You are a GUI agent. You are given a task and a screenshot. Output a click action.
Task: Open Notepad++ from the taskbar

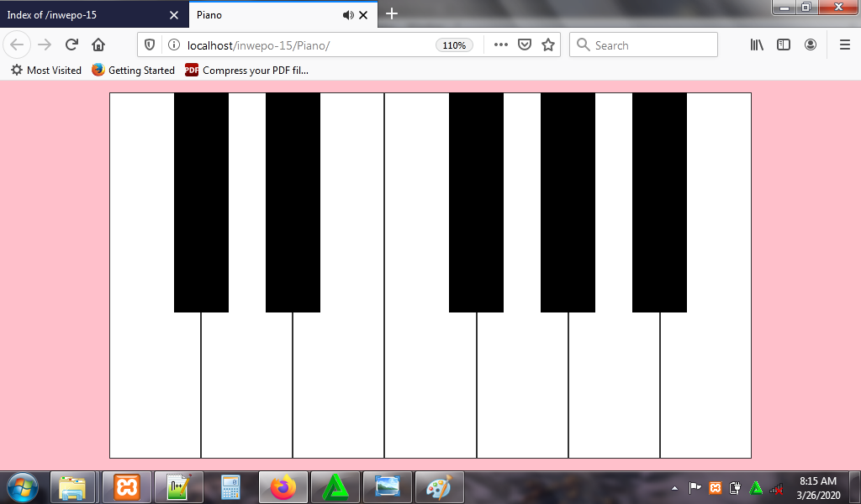[178, 487]
